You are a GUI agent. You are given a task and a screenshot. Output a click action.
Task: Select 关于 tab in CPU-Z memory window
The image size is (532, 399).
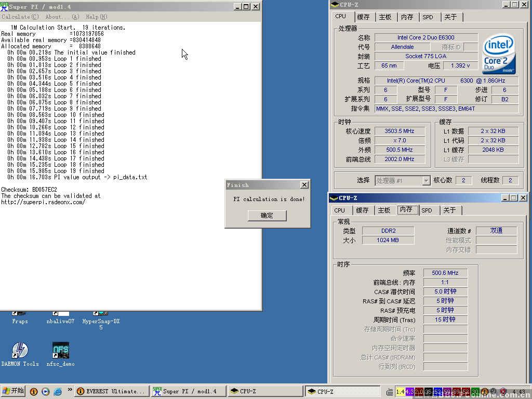point(449,210)
